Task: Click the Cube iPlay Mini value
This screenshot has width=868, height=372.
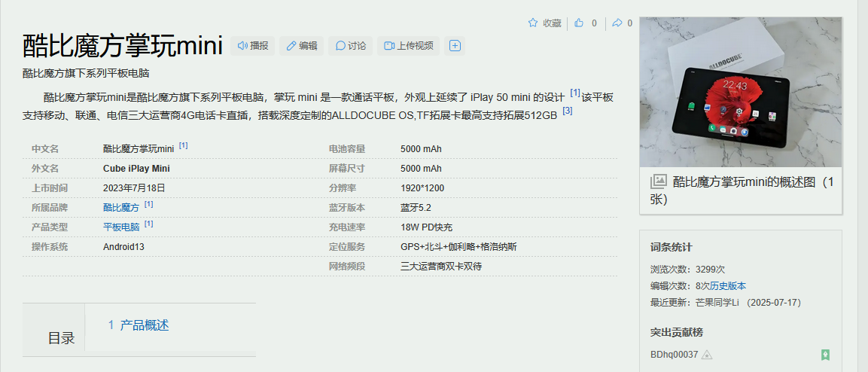Action: click(x=136, y=169)
